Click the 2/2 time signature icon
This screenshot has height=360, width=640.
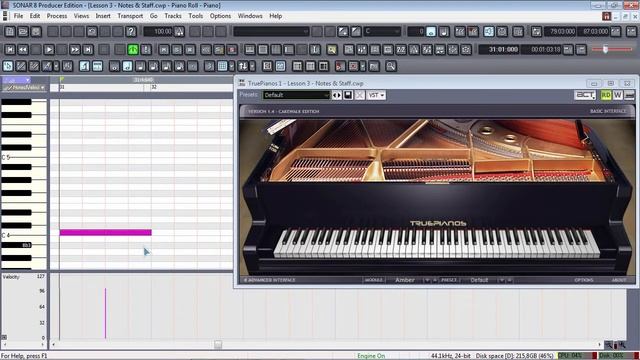(x=401, y=49)
